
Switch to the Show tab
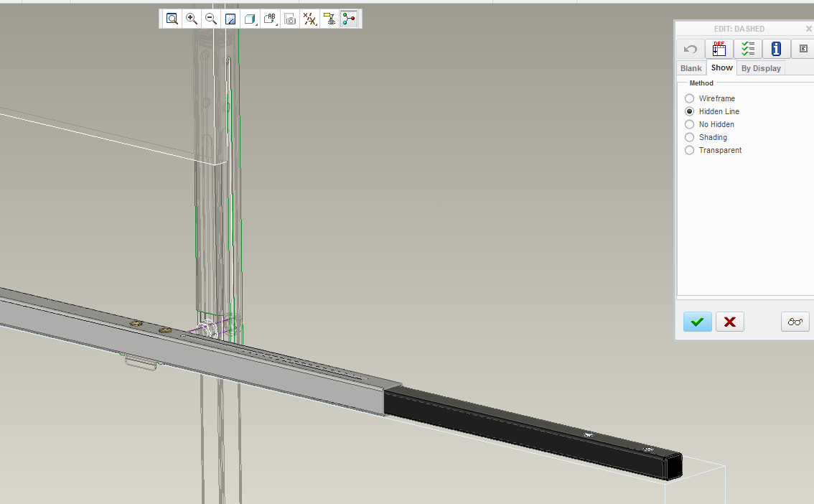[x=721, y=67]
